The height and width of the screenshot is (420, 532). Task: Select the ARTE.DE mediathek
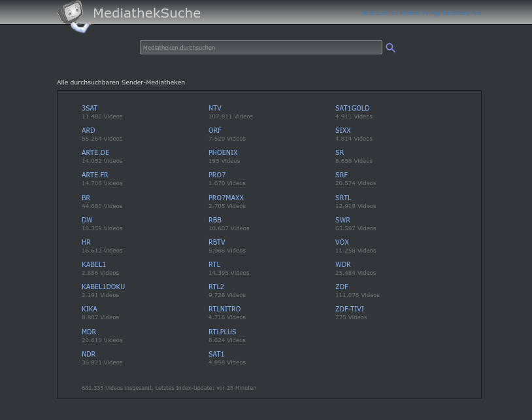[95, 152]
